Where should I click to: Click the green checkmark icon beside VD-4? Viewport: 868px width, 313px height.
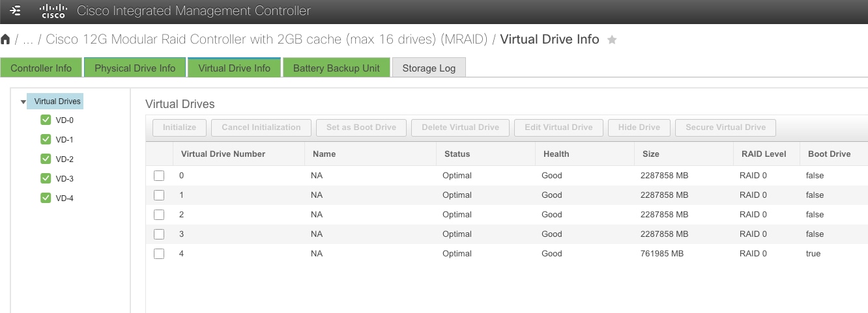pos(46,198)
